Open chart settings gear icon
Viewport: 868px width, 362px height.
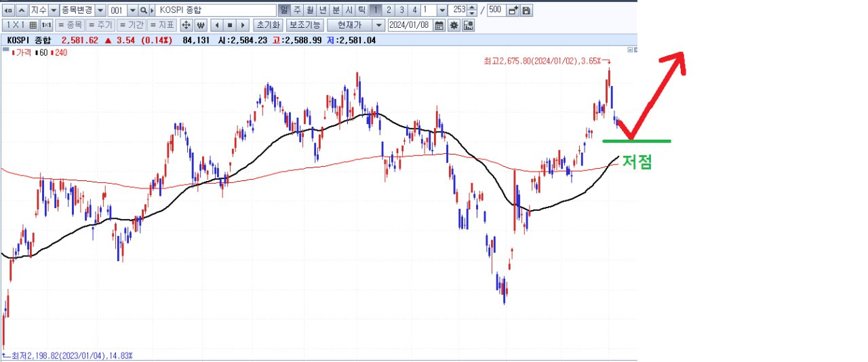point(454,25)
